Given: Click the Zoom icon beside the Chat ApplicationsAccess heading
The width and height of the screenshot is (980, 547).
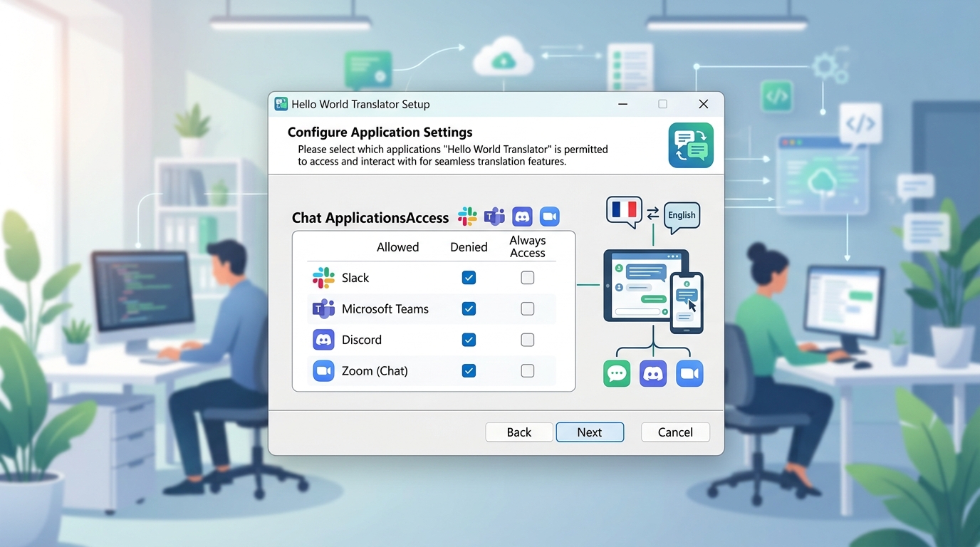Looking at the screenshot, I should (x=549, y=217).
